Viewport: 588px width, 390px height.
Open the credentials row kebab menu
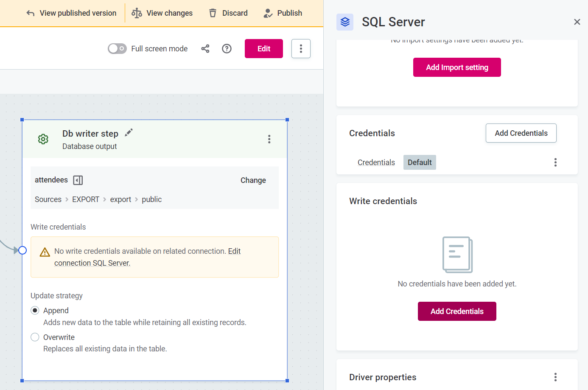[555, 162]
